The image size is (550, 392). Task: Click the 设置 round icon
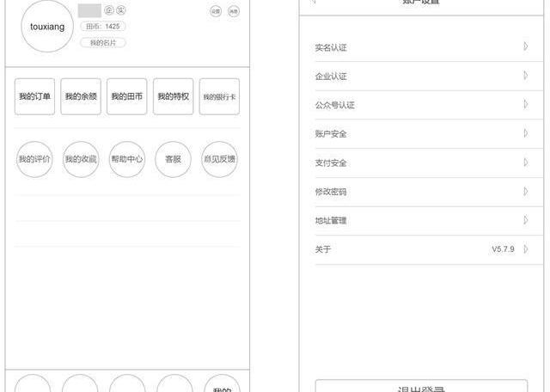click(x=215, y=11)
